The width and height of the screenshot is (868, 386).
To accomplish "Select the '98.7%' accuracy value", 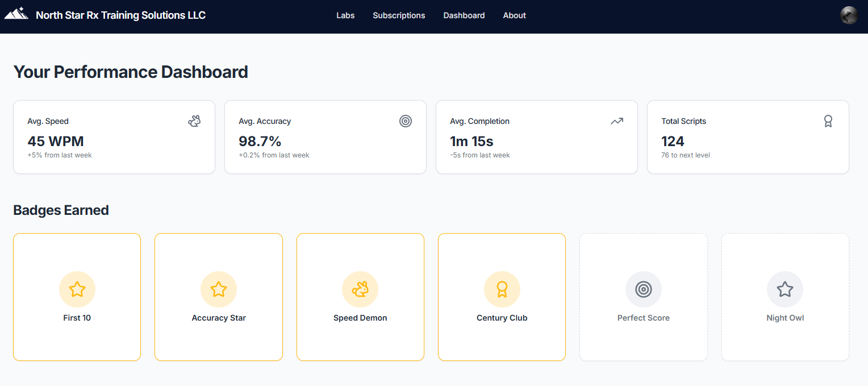I will 260,141.
